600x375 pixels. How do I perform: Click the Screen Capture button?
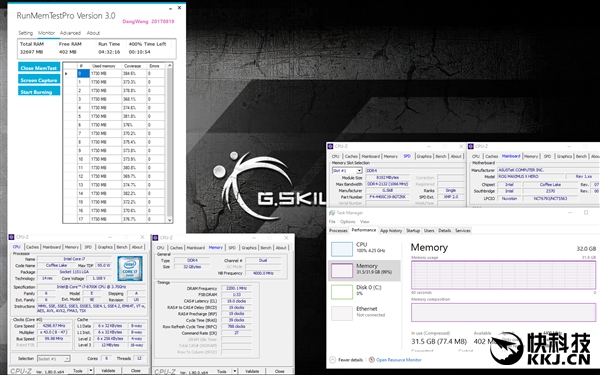(x=39, y=80)
